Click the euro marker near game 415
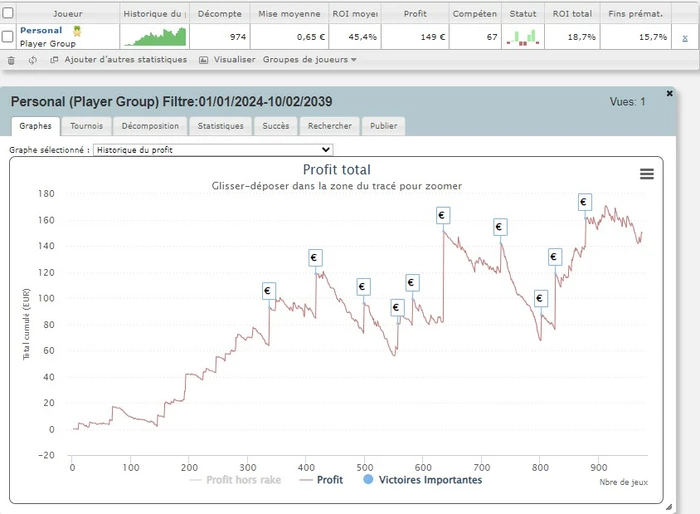700x514 pixels. point(315,258)
